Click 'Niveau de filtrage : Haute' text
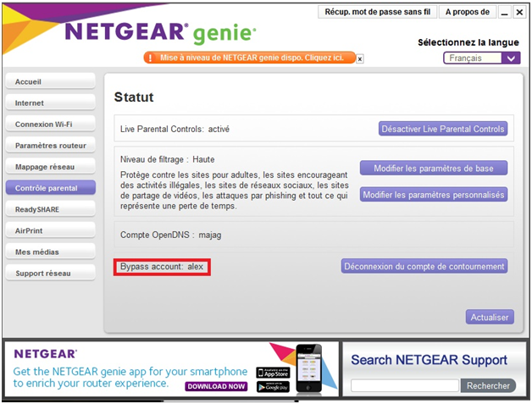Screen dimensions: 532x404 click(167, 159)
